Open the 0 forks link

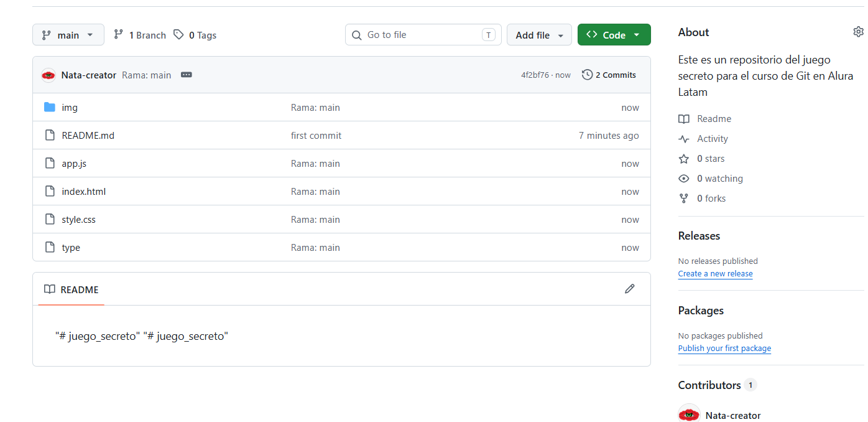pyautogui.click(x=711, y=198)
